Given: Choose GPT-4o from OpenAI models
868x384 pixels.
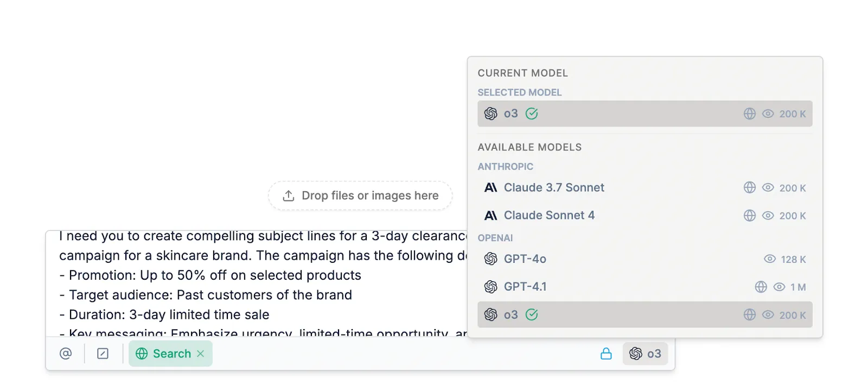Looking at the screenshot, I should (x=645, y=259).
